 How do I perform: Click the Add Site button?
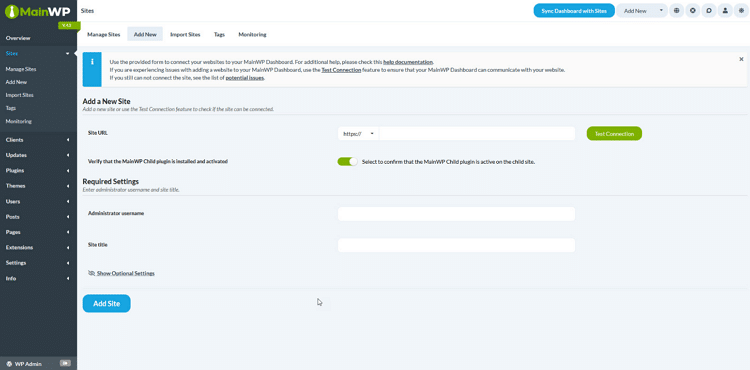106,304
